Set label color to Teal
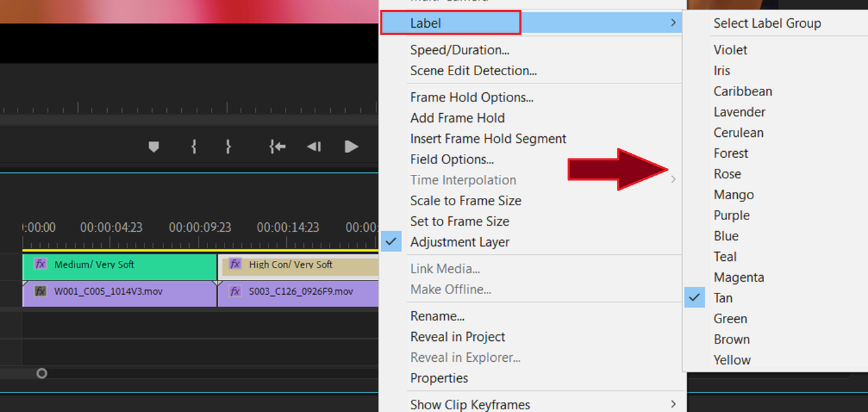 [x=725, y=257]
